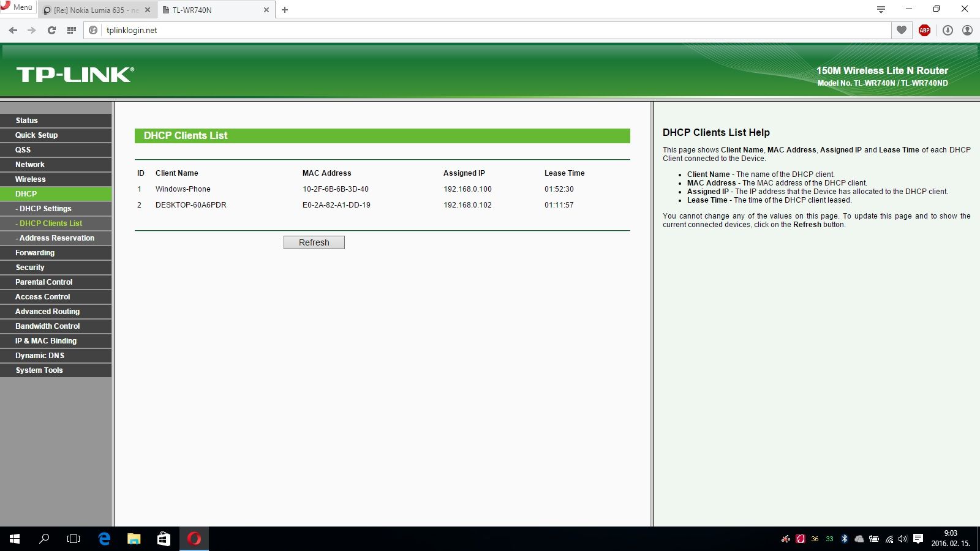Open File Explorer from taskbar
Screen dimensions: 980x551
point(134,539)
